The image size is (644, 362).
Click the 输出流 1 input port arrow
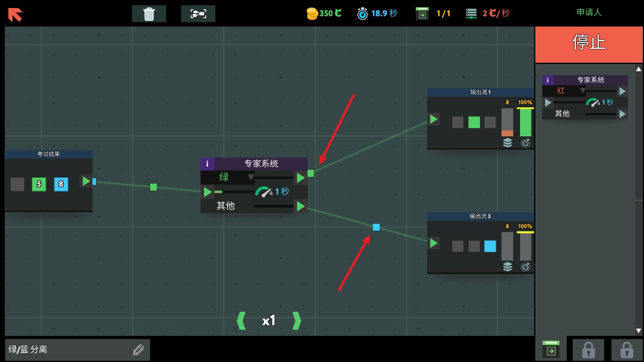(433, 119)
